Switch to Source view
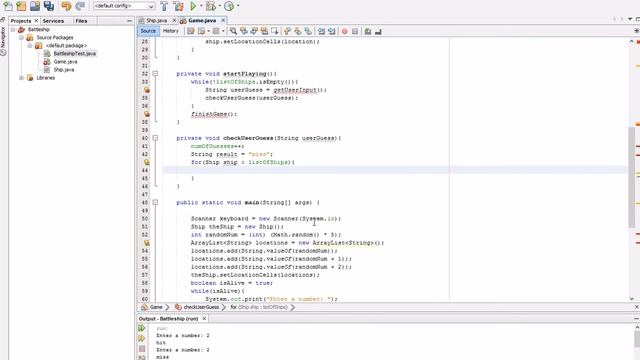Viewport: 640px width, 360px height. 148,31
